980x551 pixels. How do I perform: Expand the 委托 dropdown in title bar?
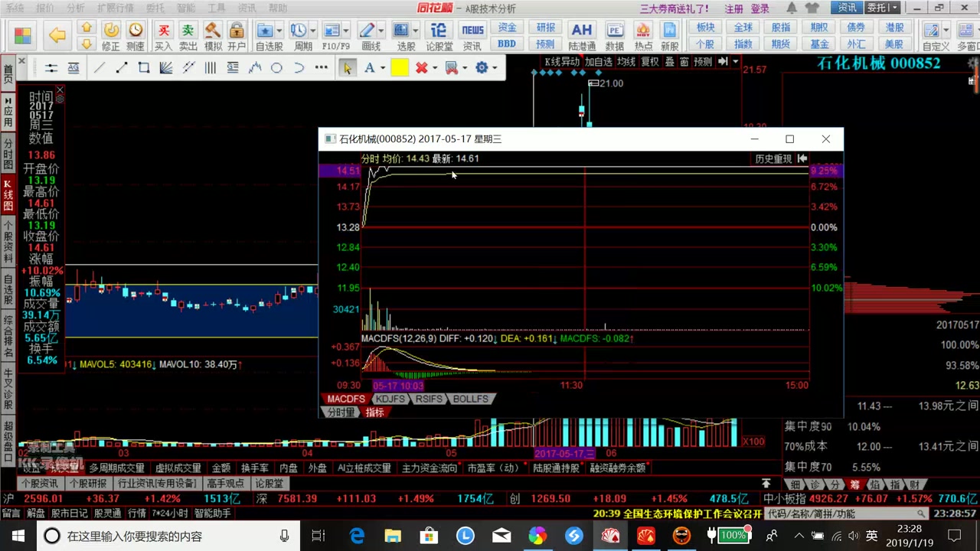click(893, 8)
